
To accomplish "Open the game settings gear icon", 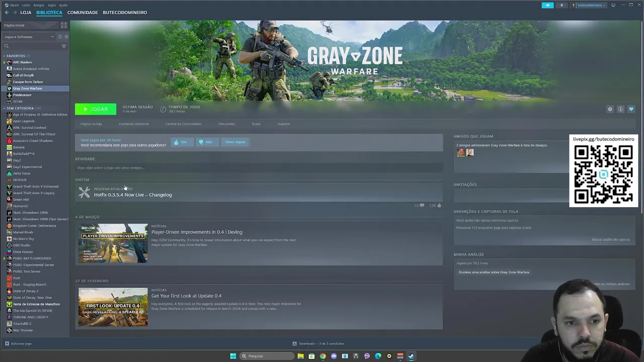I will (x=610, y=109).
